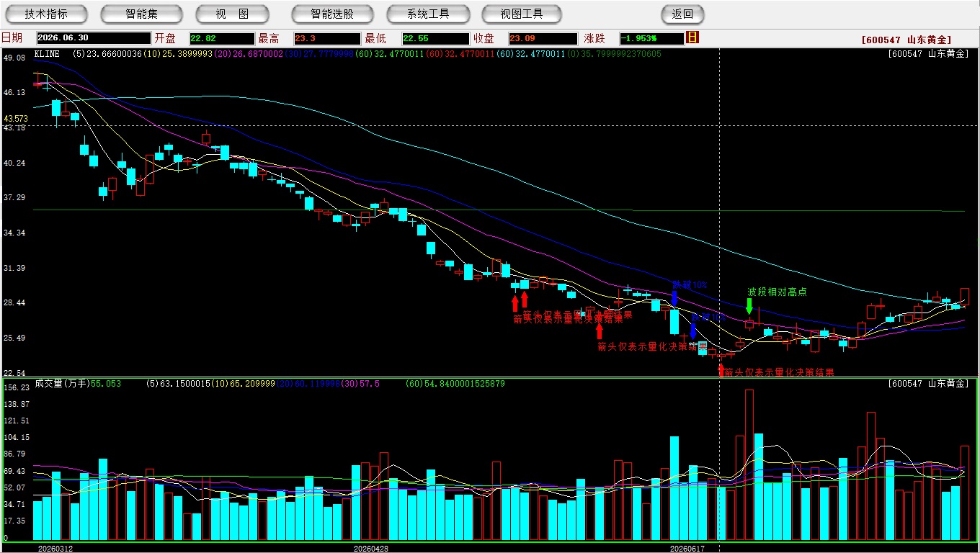Click the green arrow under 波段相对高点
The width and height of the screenshot is (980, 553).
click(749, 306)
